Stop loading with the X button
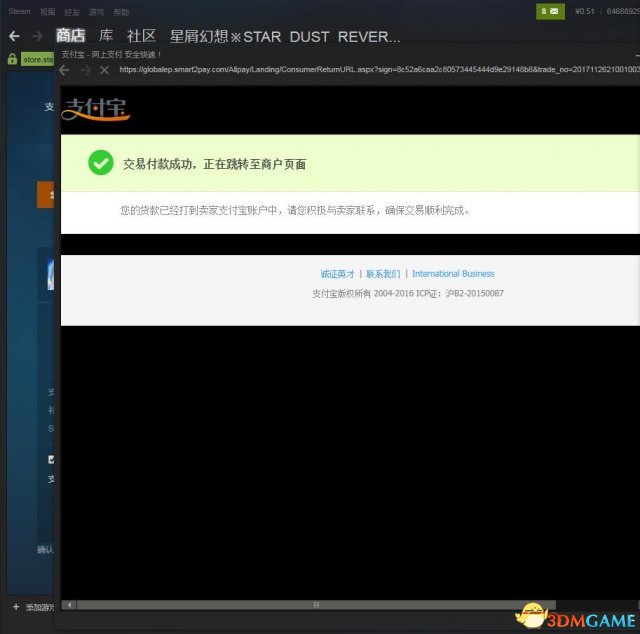Image resolution: width=640 pixels, height=634 pixels. click(x=104, y=70)
